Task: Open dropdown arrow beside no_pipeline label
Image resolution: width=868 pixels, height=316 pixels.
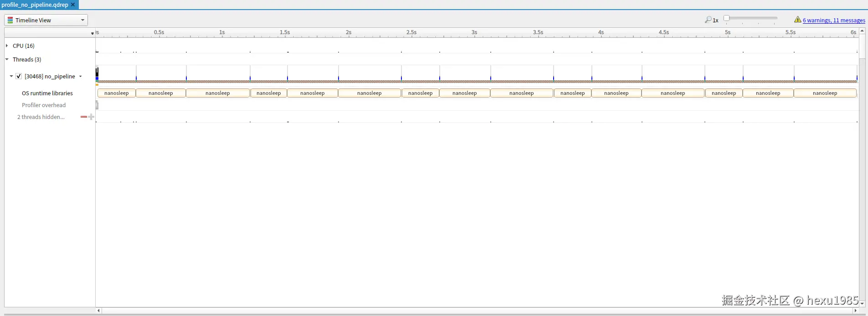Action: [x=81, y=77]
